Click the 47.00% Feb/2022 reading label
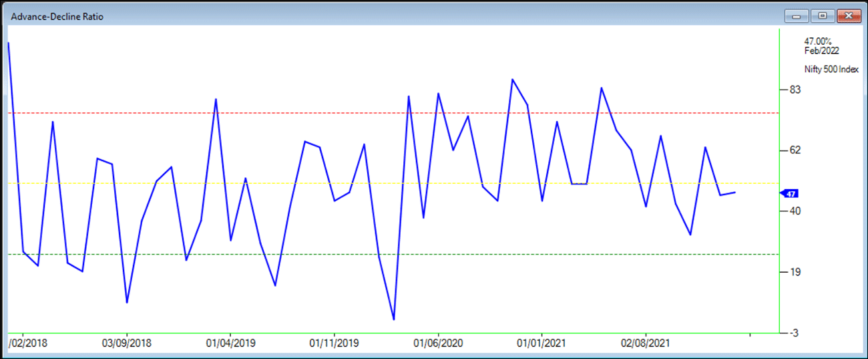Image resolution: width=868 pixels, height=359 pixels. pos(821,46)
